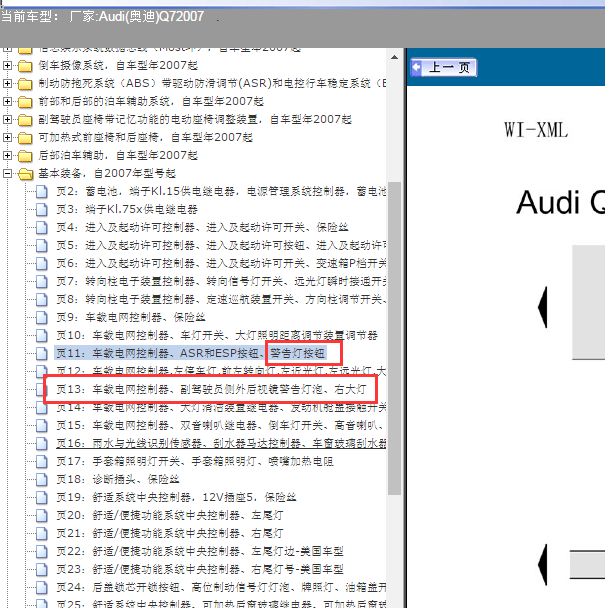The width and height of the screenshot is (605, 608).
Task: Open 倒车摄像系统，自车型年2007起
Action: coord(118,65)
